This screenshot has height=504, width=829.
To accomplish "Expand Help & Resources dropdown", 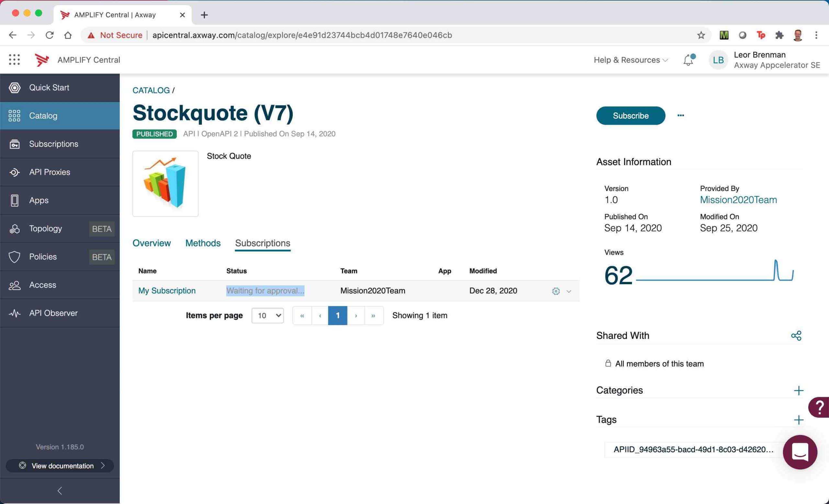I will coord(630,60).
